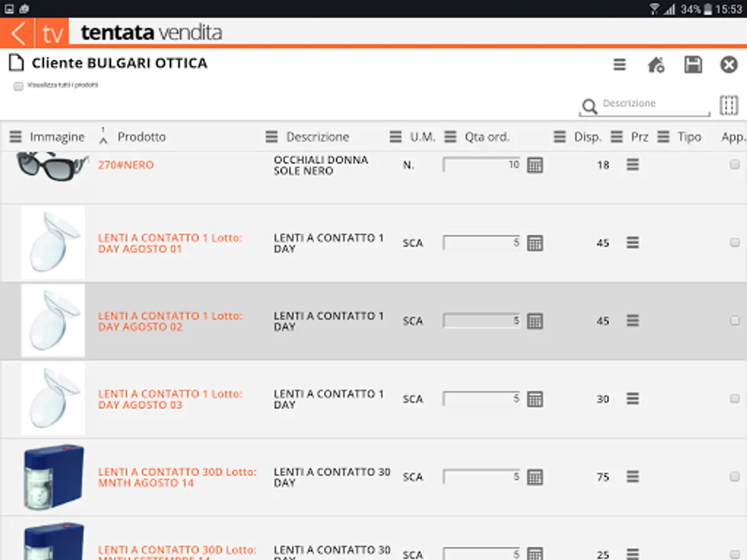
Task: Save the order with floppy disk icon
Action: point(693,65)
